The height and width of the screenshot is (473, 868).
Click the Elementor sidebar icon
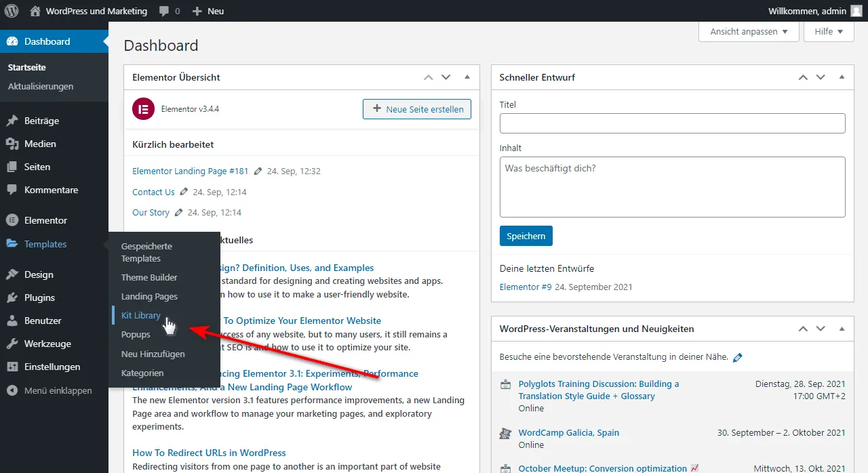point(12,220)
